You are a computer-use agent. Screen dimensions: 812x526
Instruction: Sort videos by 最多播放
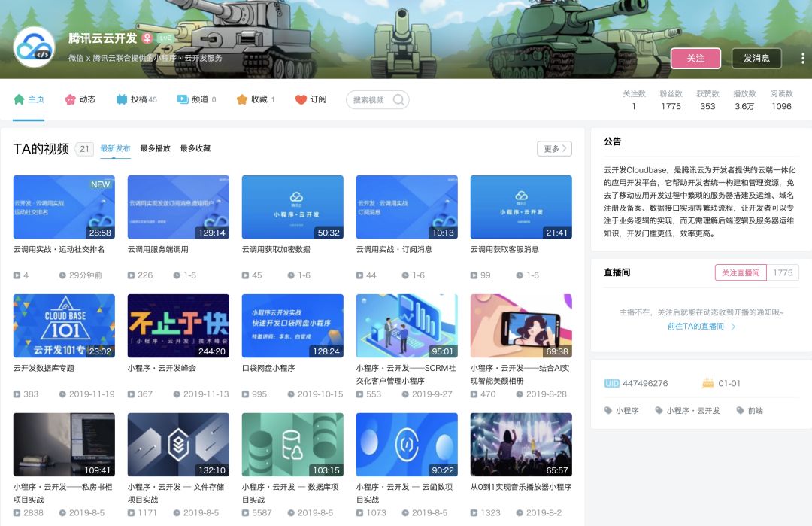156,149
